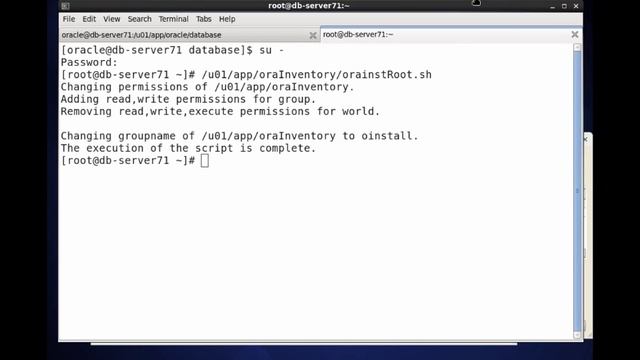
Task: Open the Search menu
Action: click(140, 19)
